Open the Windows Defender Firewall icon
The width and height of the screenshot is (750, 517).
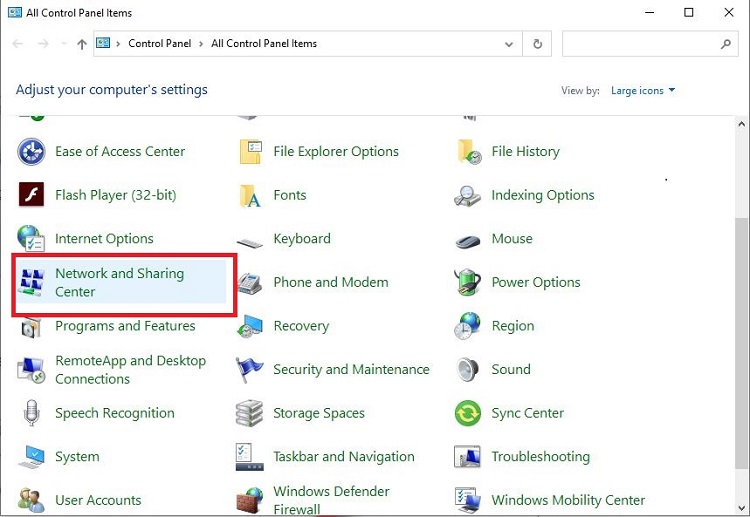(x=249, y=500)
